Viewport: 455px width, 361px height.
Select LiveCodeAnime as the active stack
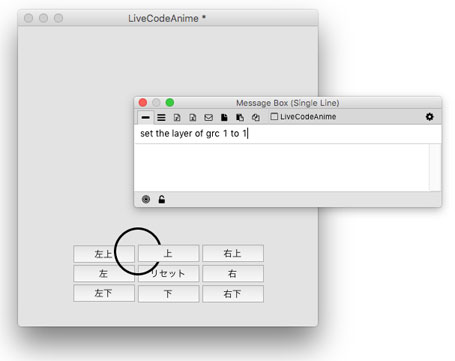pyautogui.click(x=303, y=117)
